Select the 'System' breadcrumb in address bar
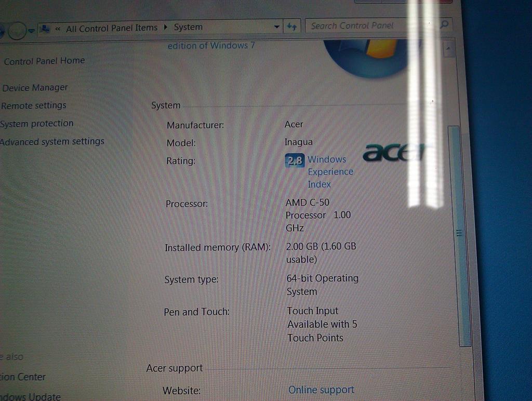This screenshot has width=532, height=401. coord(188,27)
